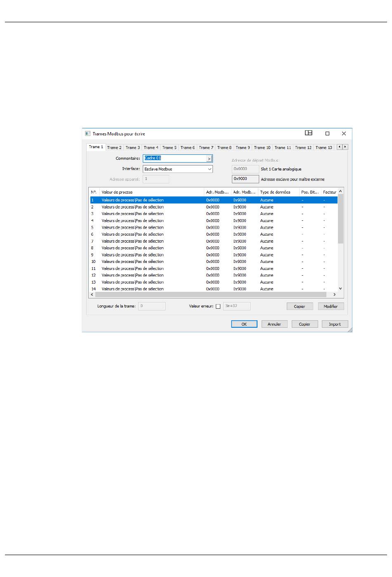
Task: Click the N° column header
Action: [94, 192]
